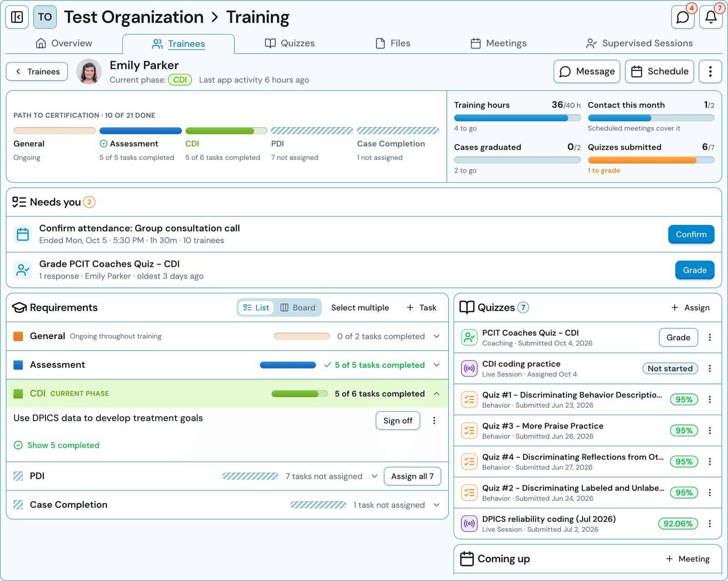Image resolution: width=728 pixels, height=581 pixels.
Task: Click the blue Grade button in Needs you
Action: (695, 270)
